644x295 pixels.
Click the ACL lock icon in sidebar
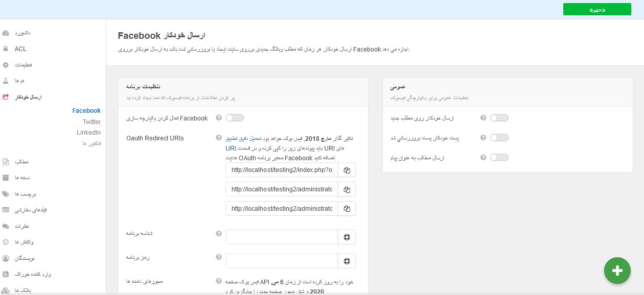(6, 49)
